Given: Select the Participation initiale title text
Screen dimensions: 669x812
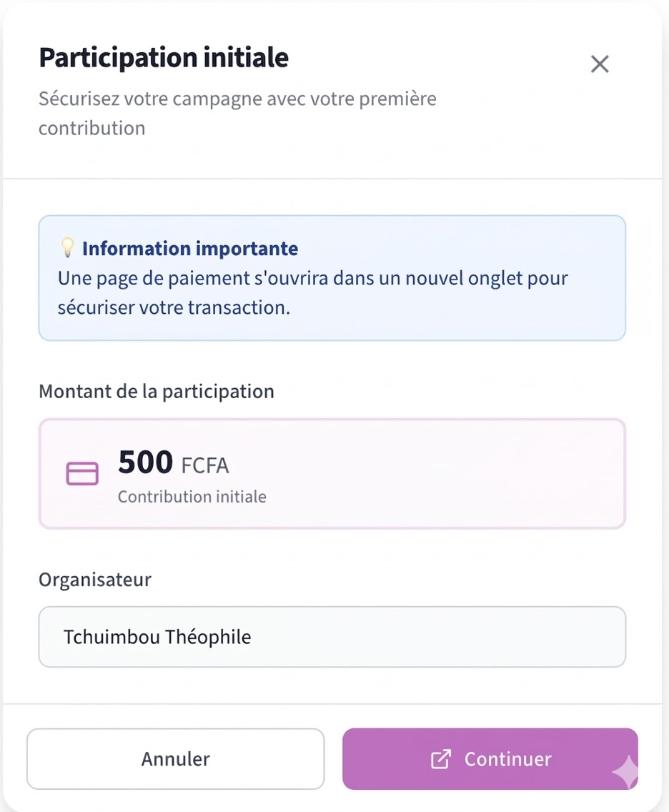Looking at the screenshot, I should tap(163, 57).
